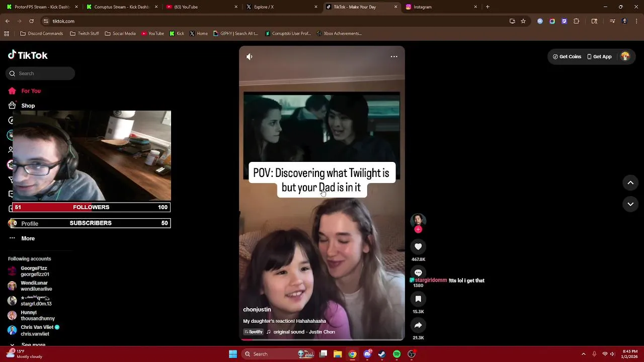Open chonjustin creator avatar
Screen dimensions: 644x362
(418, 221)
